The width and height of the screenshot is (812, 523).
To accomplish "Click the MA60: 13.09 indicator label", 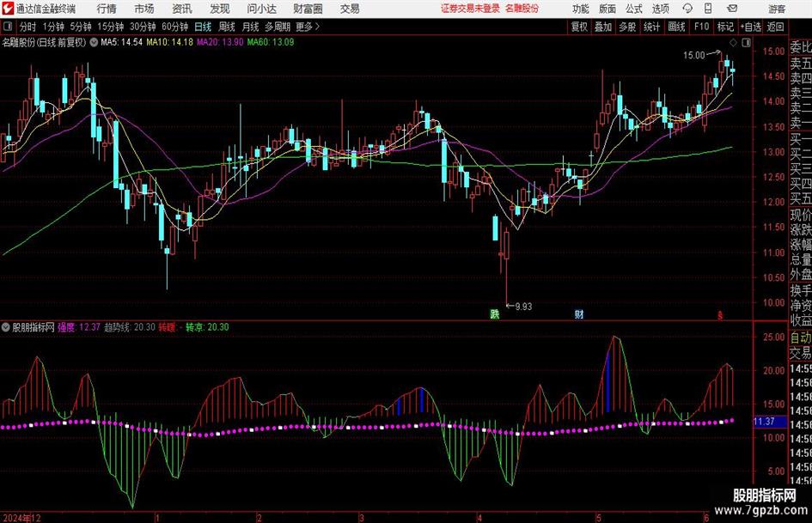I will point(271,42).
